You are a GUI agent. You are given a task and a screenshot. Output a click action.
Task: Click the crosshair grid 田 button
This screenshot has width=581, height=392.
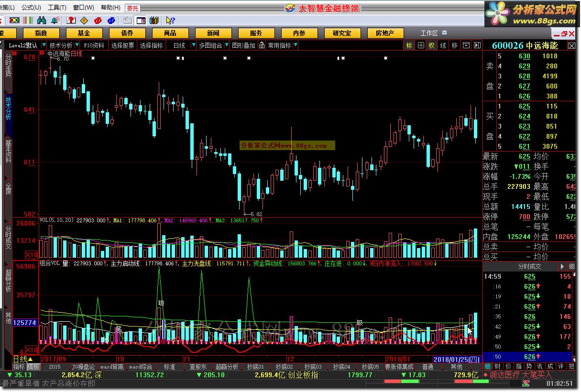(421, 45)
